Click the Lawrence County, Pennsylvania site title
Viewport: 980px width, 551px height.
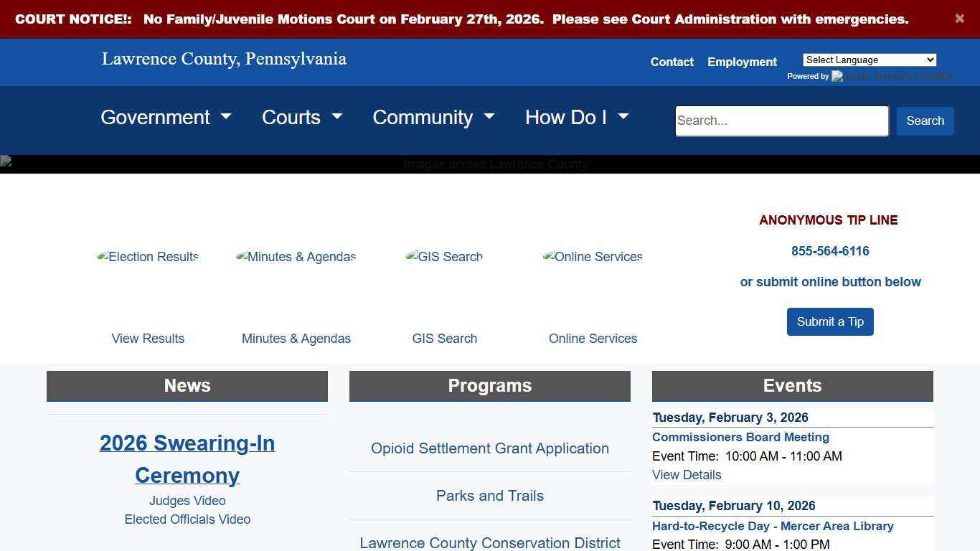(x=224, y=59)
